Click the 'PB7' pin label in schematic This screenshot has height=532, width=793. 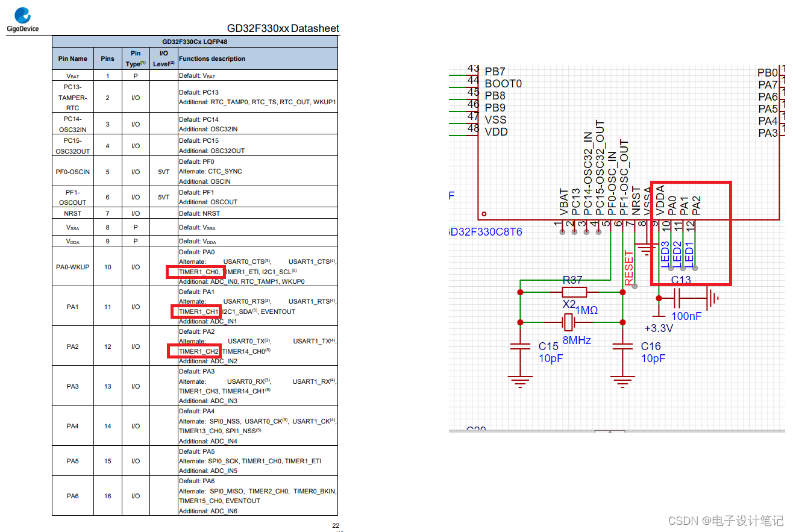(495, 72)
